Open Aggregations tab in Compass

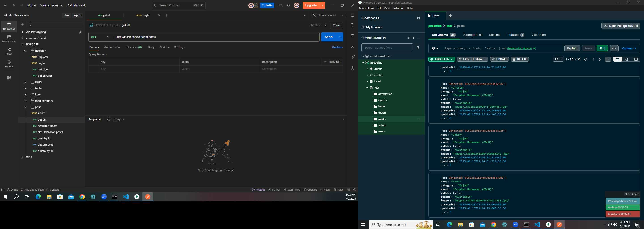point(472,35)
